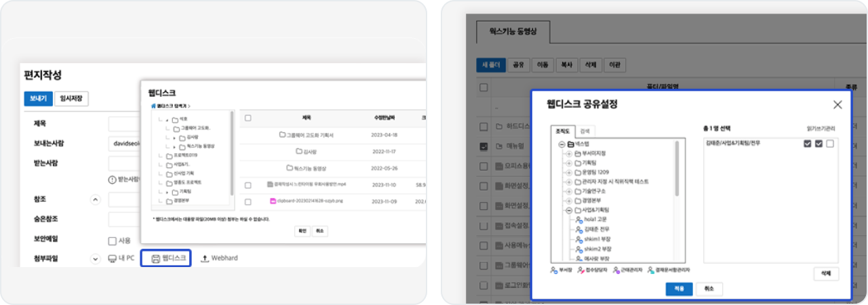Choose 내 PC attachment source
The width and height of the screenshot is (868, 305).
tap(121, 258)
